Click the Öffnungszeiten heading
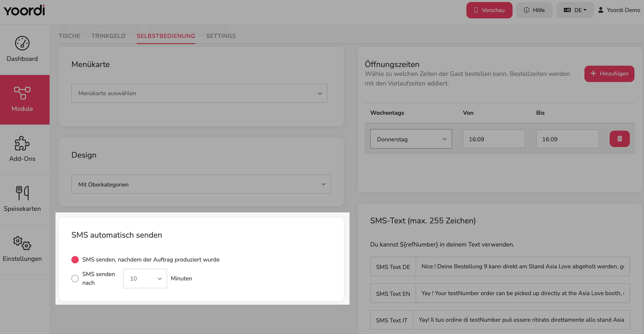644x334 pixels. point(392,64)
